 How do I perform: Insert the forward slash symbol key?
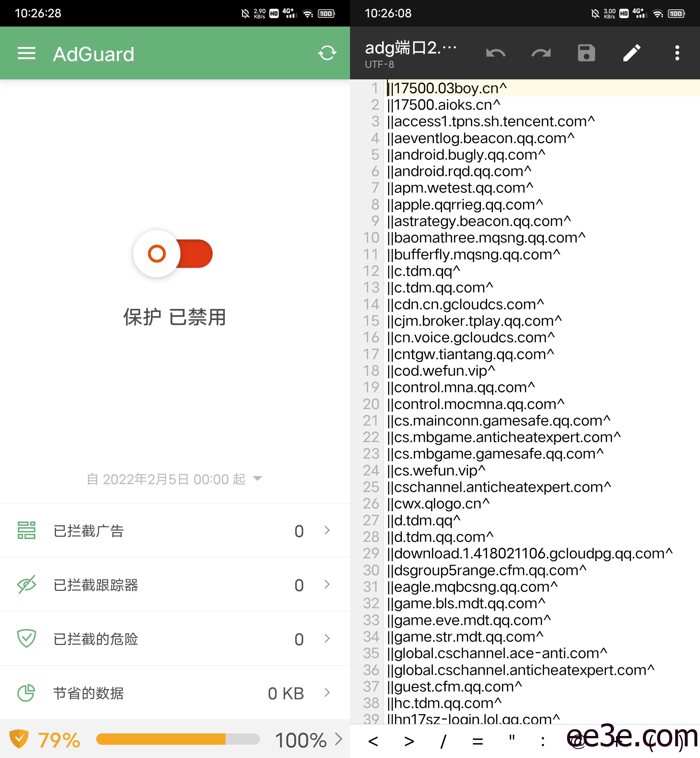(x=443, y=741)
